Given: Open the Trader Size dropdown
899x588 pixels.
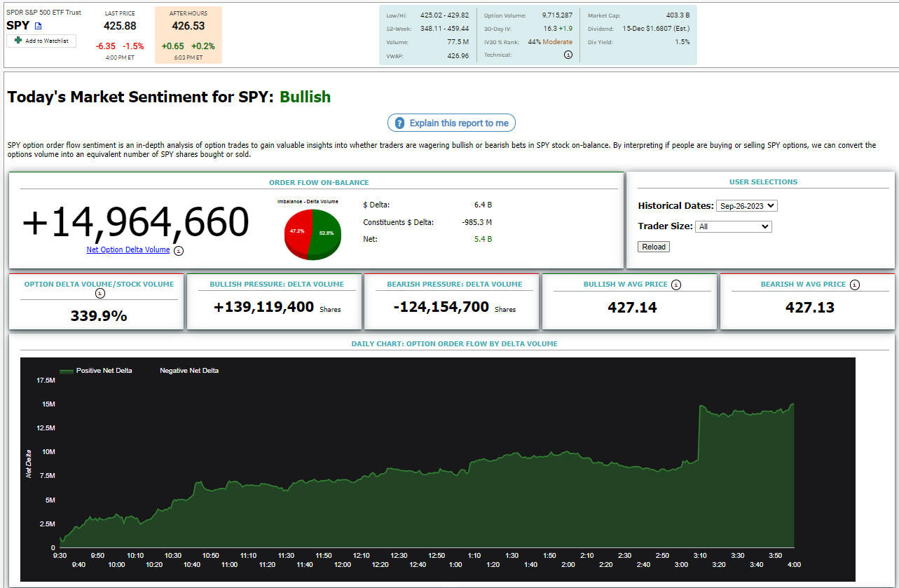Looking at the screenshot, I should coord(733,227).
